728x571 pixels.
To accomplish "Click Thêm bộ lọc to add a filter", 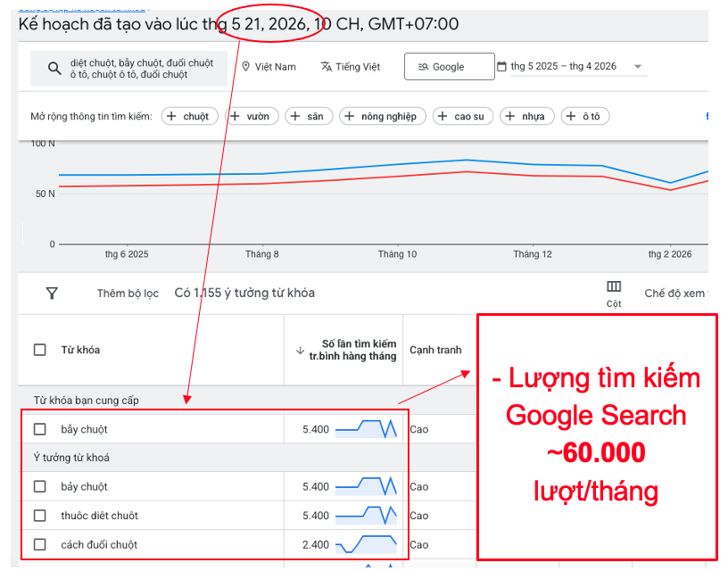I will [x=128, y=293].
